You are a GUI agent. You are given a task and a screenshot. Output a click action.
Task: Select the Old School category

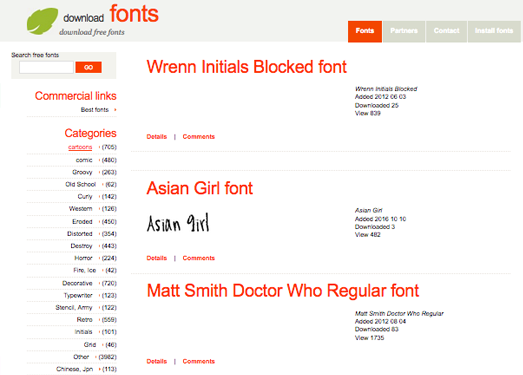click(81, 184)
